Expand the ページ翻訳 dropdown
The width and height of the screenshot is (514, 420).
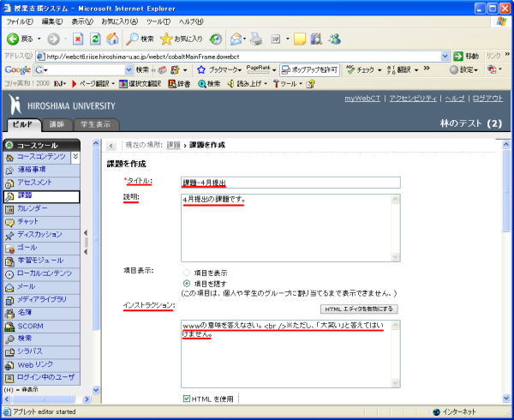click(113, 84)
